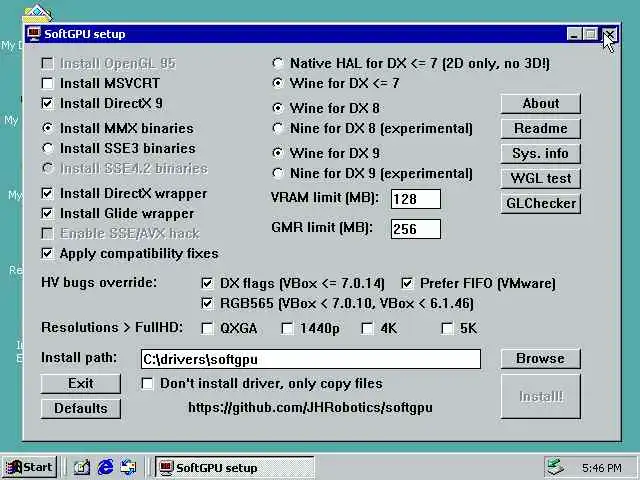
Task: Click the first quick launch icon
Action: click(x=82, y=467)
